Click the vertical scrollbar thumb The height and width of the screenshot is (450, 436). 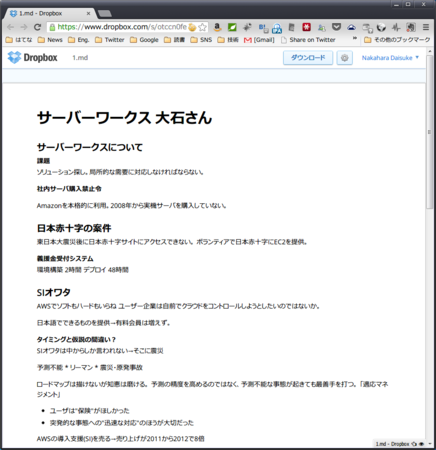(x=429, y=132)
